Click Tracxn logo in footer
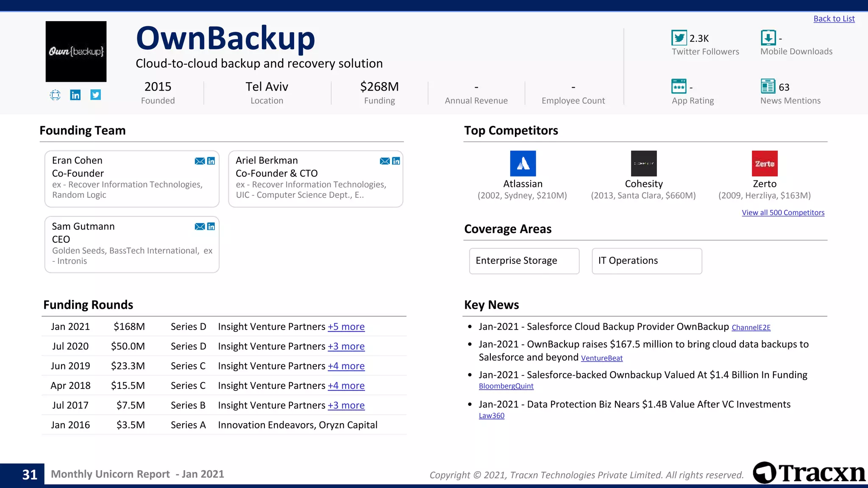The height and width of the screenshot is (488, 868). [x=810, y=473]
